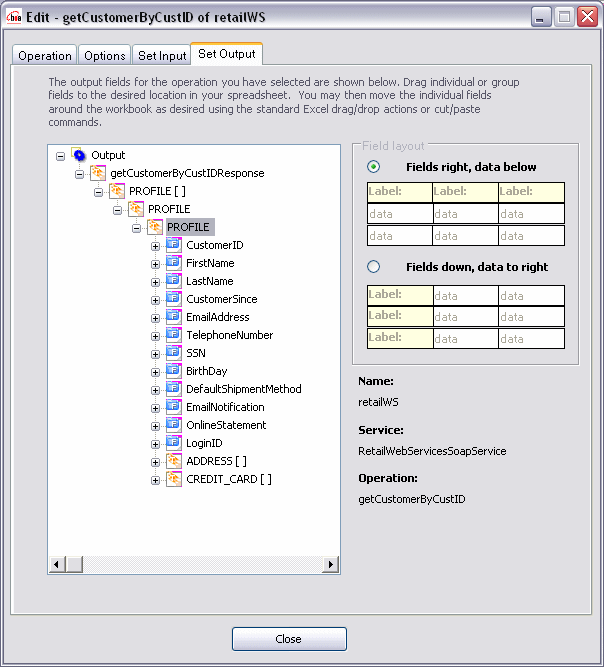The height and width of the screenshot is (667, 604).
Task: Minimize the Edit dialog window
Action: [x=541, y=17]
